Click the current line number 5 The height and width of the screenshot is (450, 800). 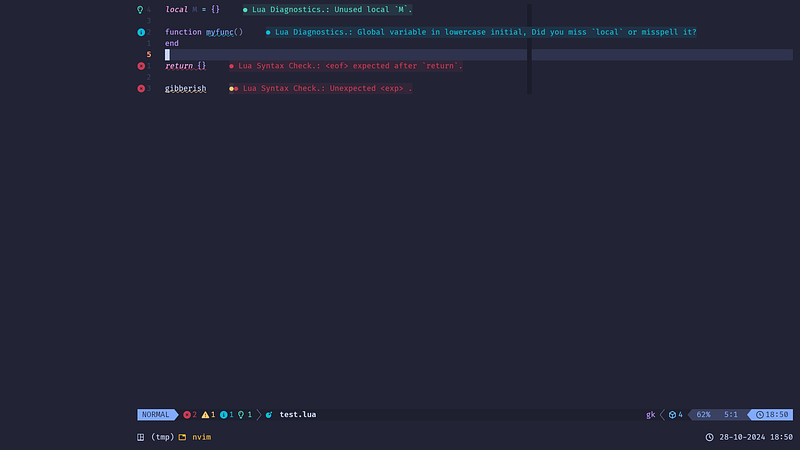click(149, 55)
